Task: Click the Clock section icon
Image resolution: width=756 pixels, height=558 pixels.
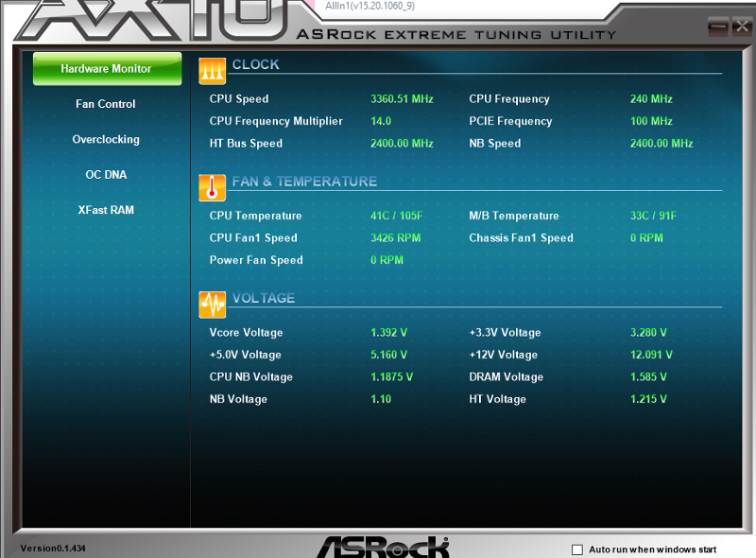Action: pos(212,71)
